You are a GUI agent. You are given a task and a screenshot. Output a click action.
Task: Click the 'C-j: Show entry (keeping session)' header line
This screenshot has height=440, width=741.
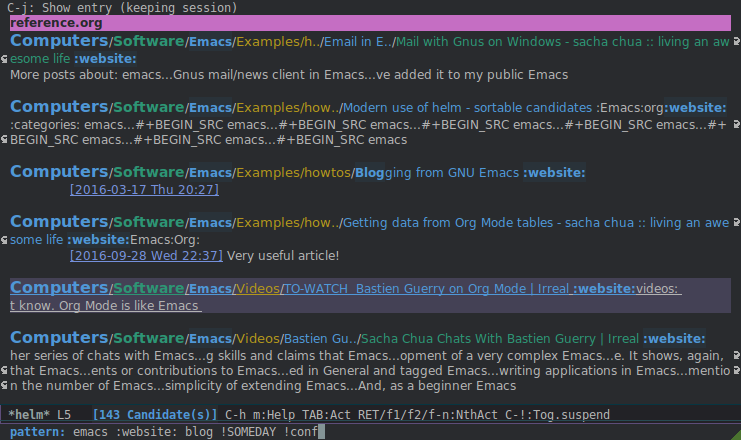[x=122, y=8]
